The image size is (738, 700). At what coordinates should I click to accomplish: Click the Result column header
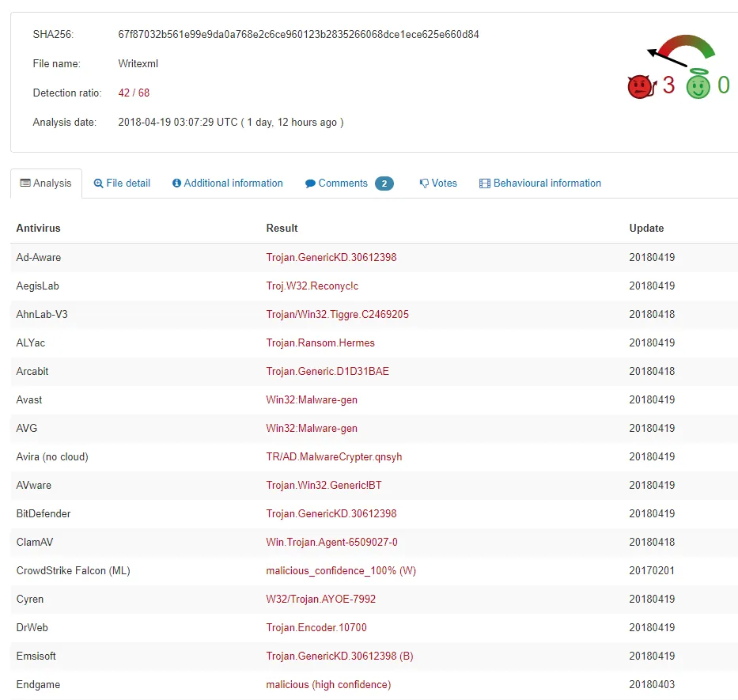[x=282, y=229]
